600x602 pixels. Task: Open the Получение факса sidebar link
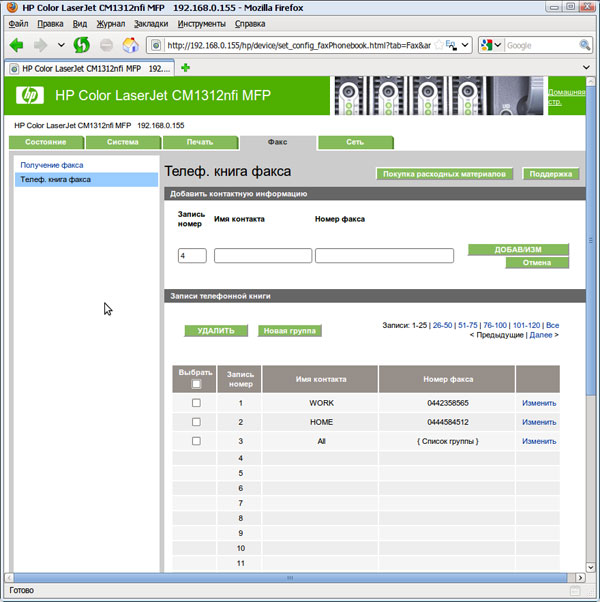pos(51,165)
